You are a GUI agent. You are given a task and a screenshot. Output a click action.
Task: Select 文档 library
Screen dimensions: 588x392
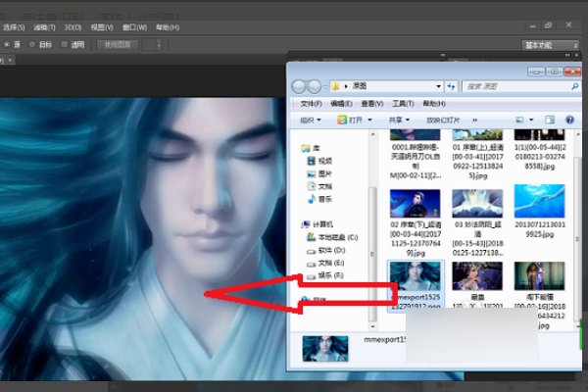pos(319,186)
